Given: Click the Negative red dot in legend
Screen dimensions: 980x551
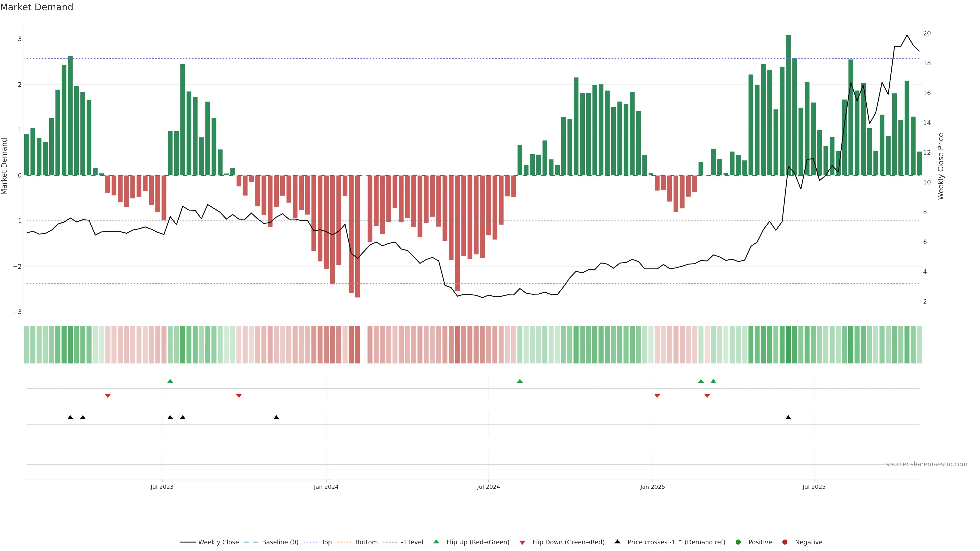Looking at the screenshot, I should (785, 542).
